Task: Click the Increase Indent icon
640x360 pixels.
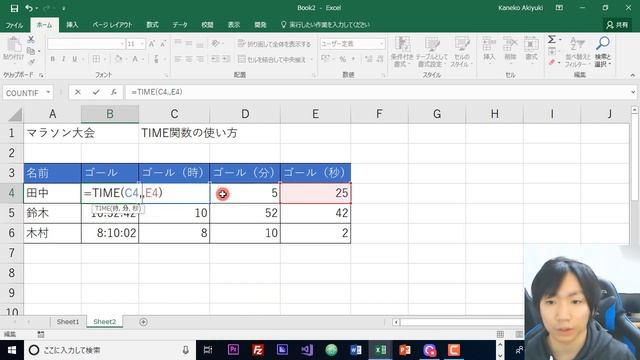Action: pos(226,59)
